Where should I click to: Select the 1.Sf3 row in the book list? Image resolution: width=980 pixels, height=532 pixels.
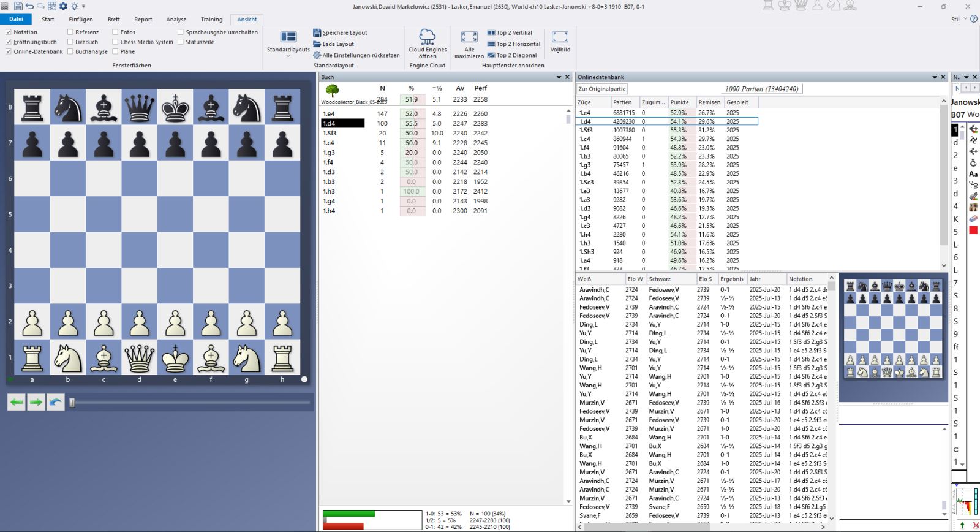click(x=330, y=133)
